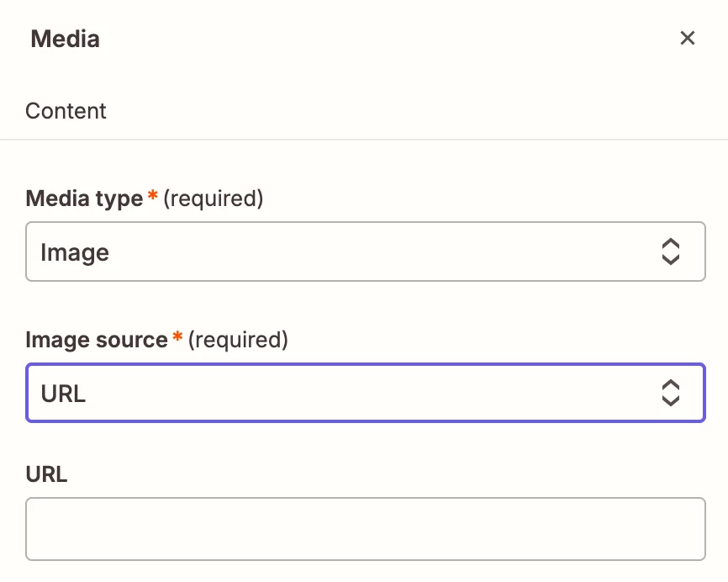
Task: Click the up-down chevron in Media type field
Action: 670,251
